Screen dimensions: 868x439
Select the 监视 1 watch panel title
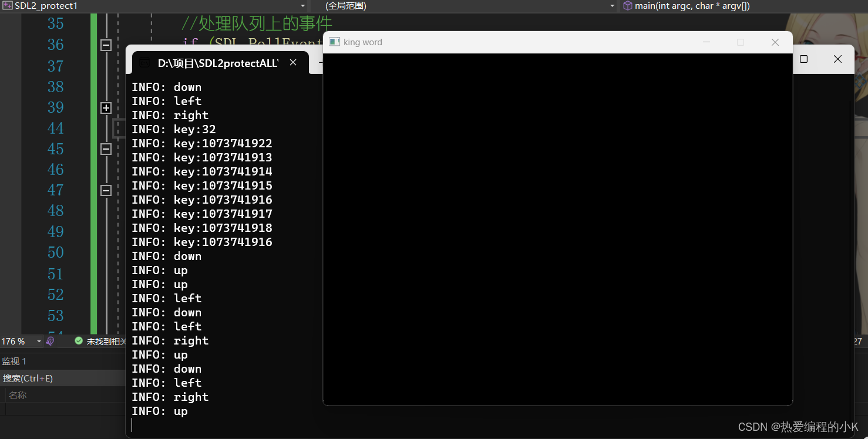click(x=14, y=361)
